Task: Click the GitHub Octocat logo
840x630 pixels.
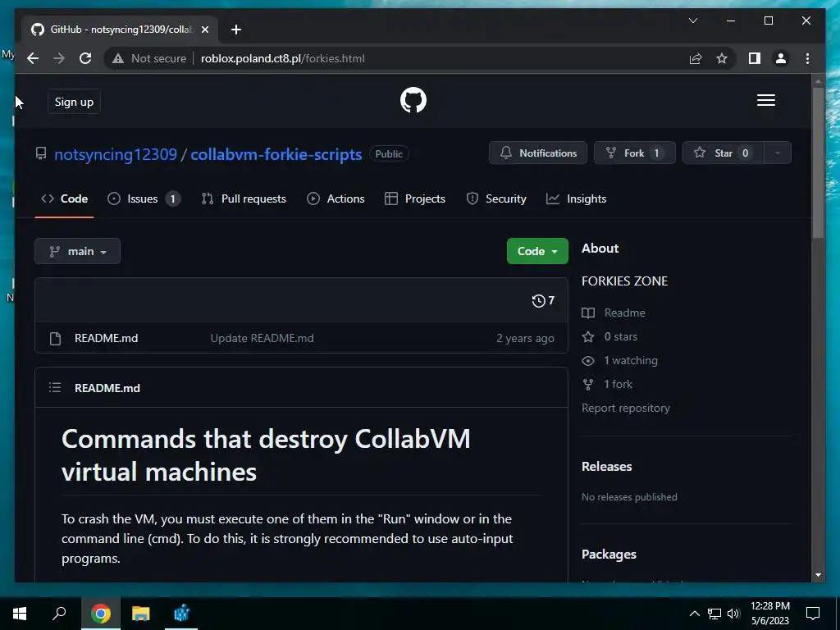Action: coord(413,100)
